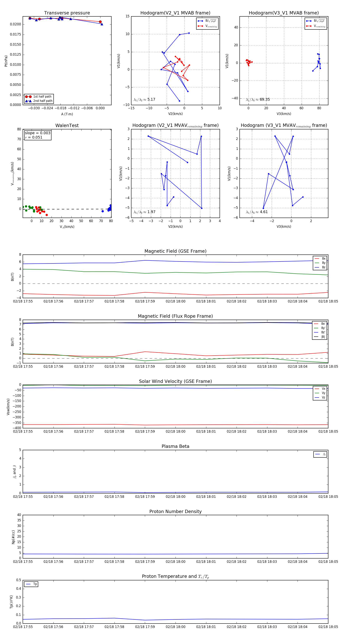Click the 'WalenTest' plot title
Viewport: 351px width, 644px height.
67,125
